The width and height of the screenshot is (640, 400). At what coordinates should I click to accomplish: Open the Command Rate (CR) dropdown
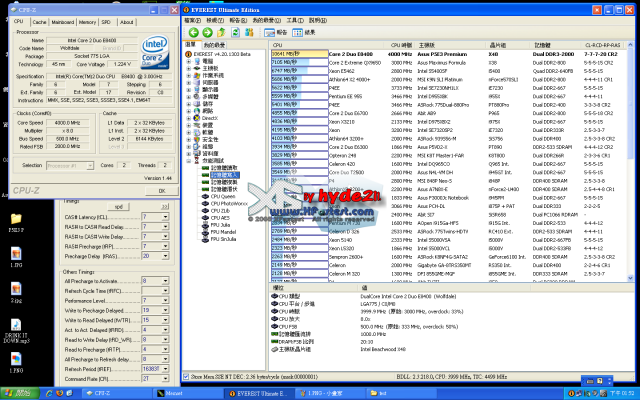(x=165, y=379)
